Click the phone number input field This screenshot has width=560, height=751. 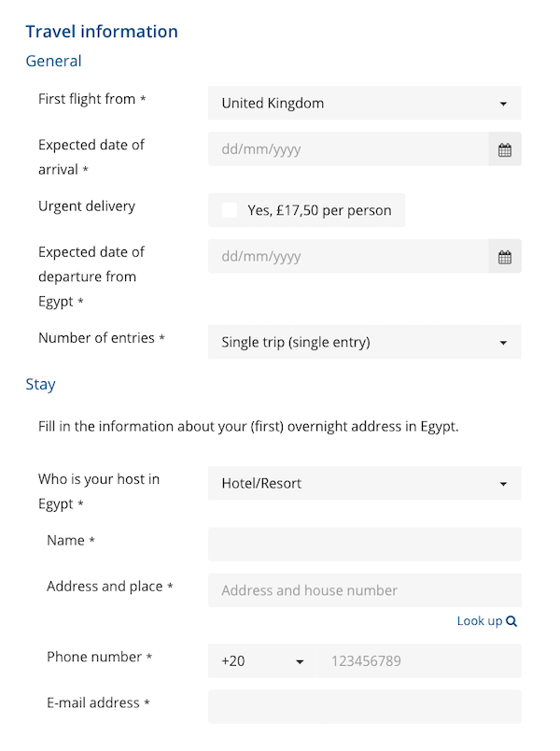click(420, 661)
